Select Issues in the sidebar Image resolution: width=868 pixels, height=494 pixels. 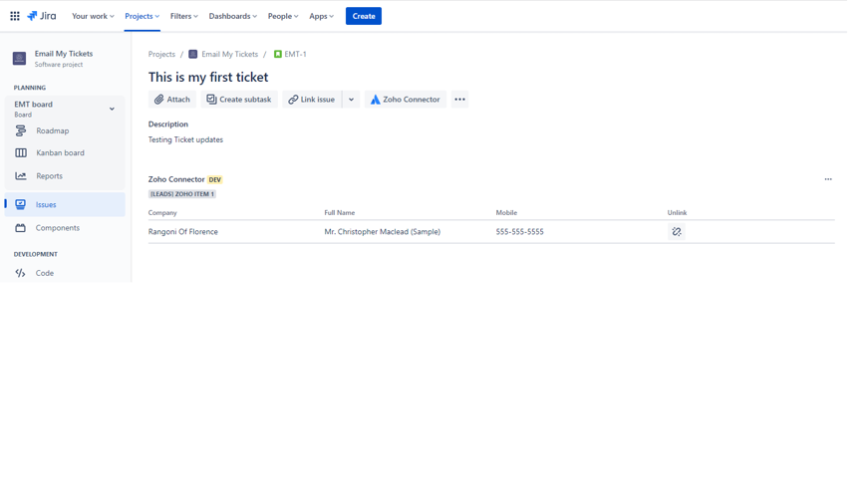[x=65, y=205]
